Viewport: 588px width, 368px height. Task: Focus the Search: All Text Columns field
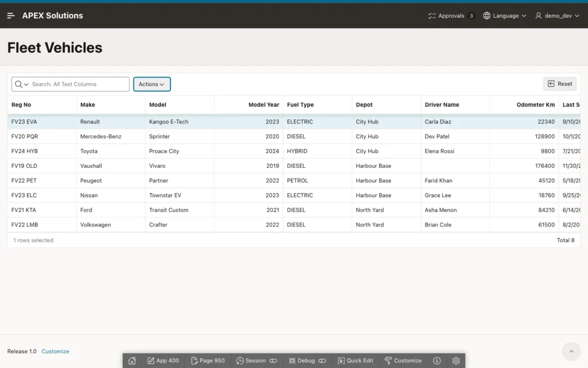click(79, 84)
